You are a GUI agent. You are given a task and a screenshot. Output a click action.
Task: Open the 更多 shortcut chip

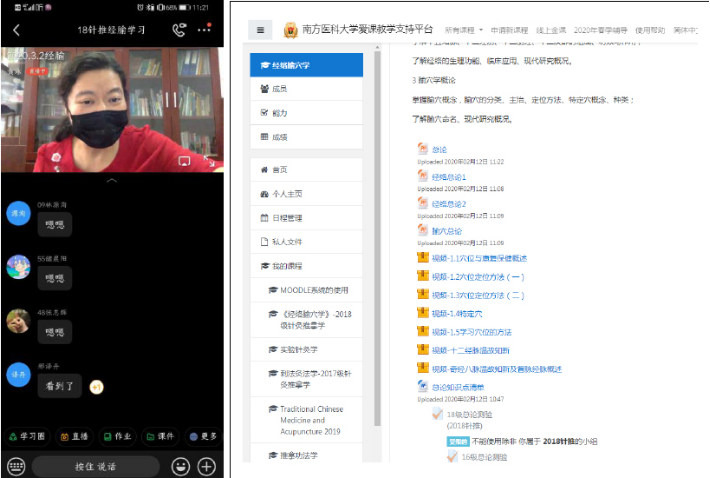click(203, 436)
